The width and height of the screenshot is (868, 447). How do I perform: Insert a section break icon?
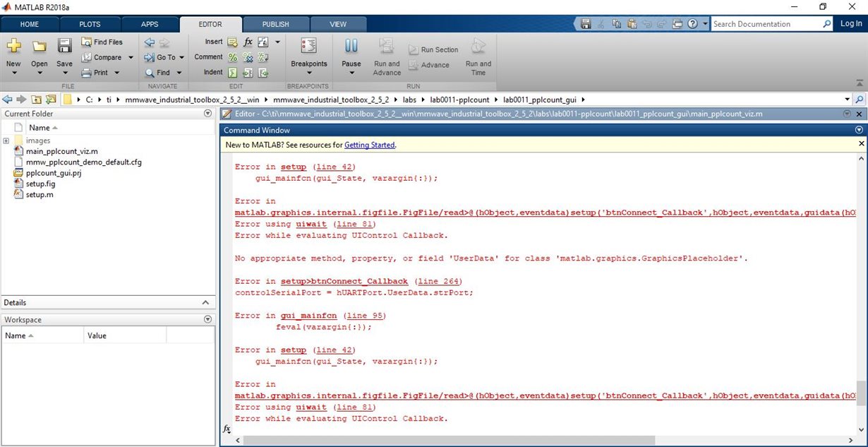(x=232, y=42)
